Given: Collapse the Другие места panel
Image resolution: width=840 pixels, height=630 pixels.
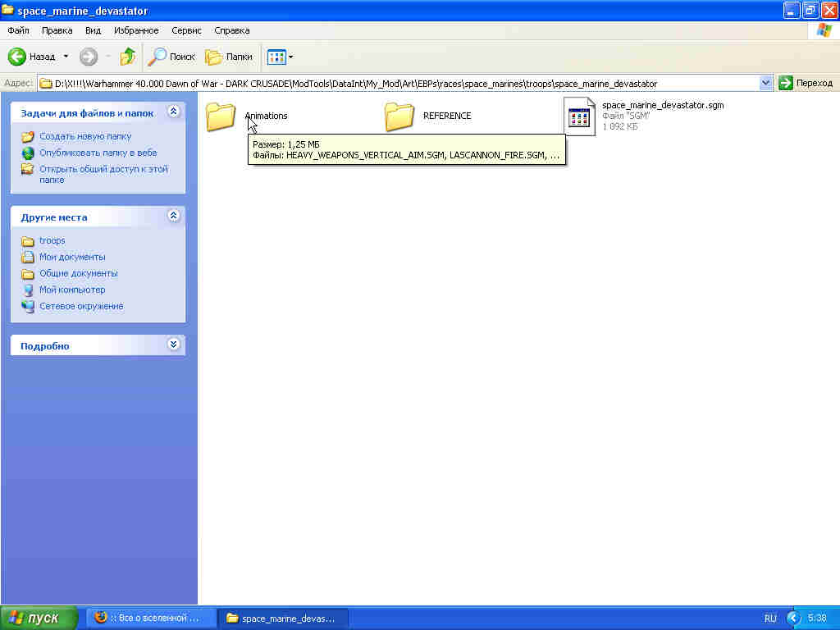Looking at the screenshot, I should 173,216.
